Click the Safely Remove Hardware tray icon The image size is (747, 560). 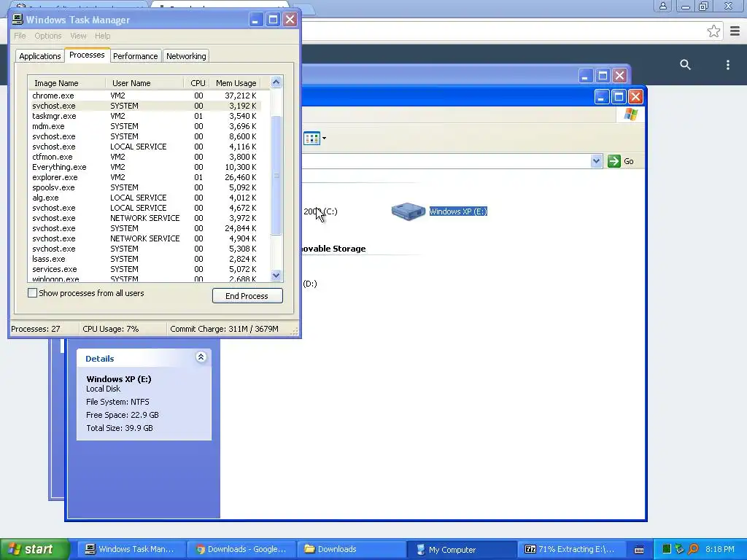680,549
